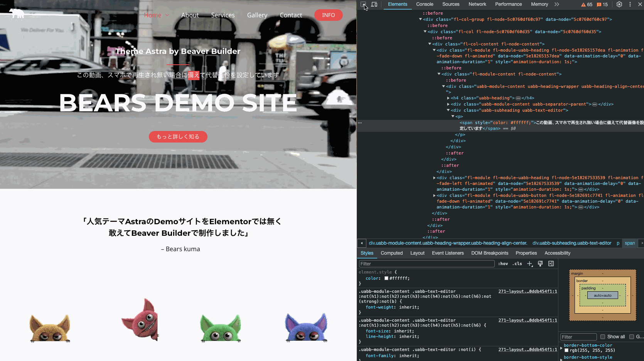Screen dimensions: 644x361
Task: Switch to the Console tab
Action: (x=425, y=4)
